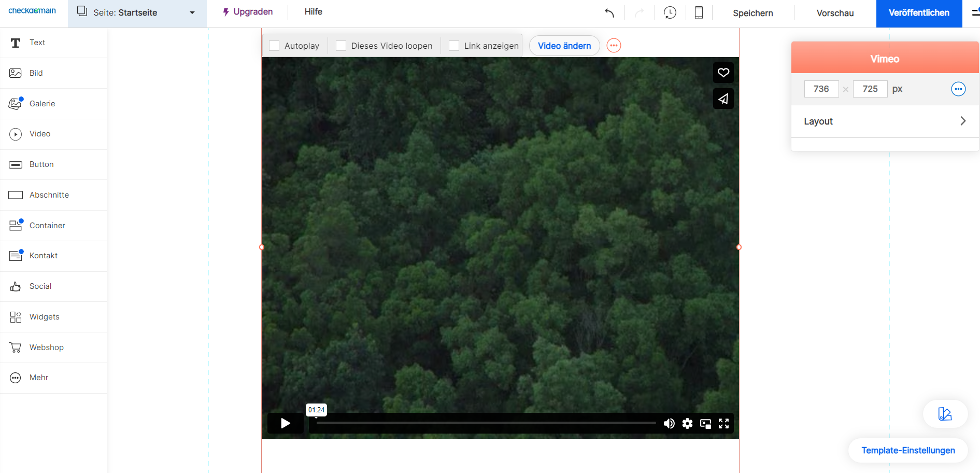Click the paper plane share icon
This screenshot has height=473, width=980.
coord(723,99)
